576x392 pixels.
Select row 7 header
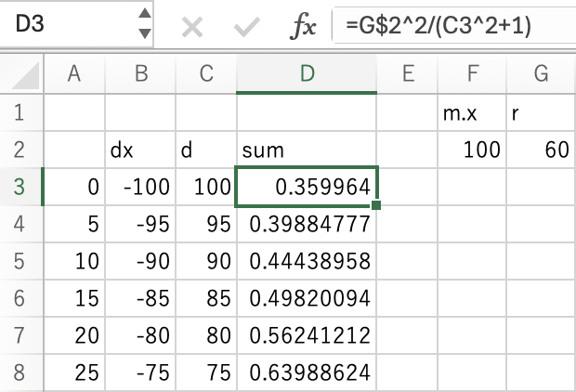pyautogui.click(x=21, y=335)
